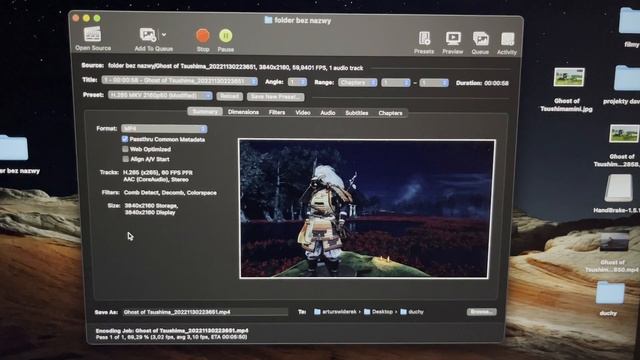The image size is (640, 360).
Task: Open the Activity log window
Action: (x=507, y=40)
